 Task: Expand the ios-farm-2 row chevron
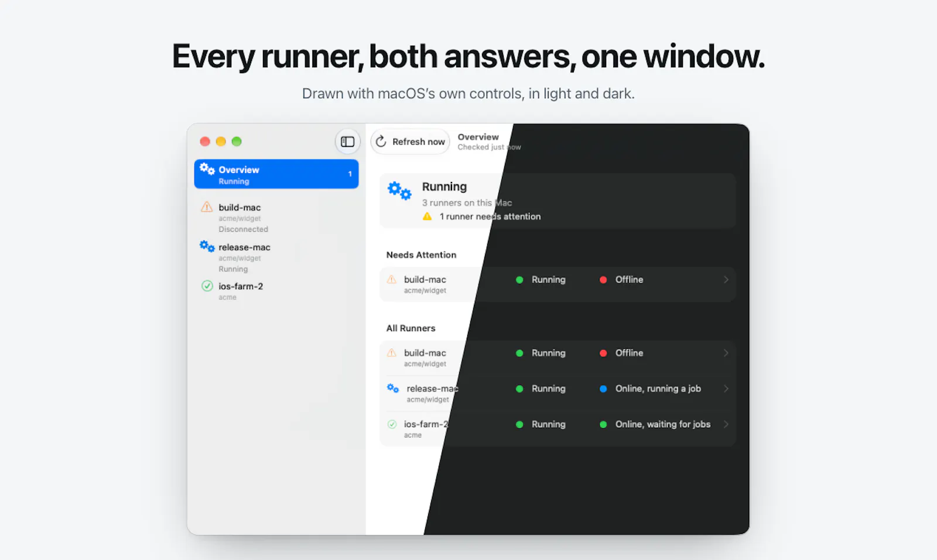[726, 424]
